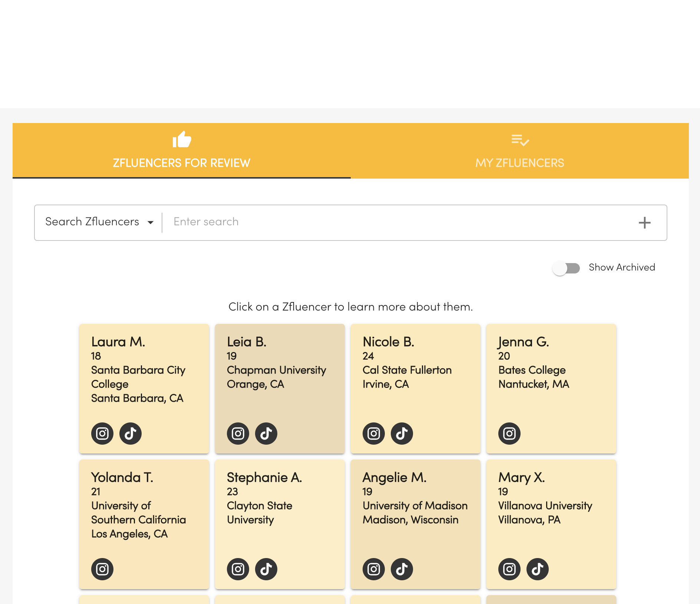Select the Stephanie A. name heading

[264, 478]
